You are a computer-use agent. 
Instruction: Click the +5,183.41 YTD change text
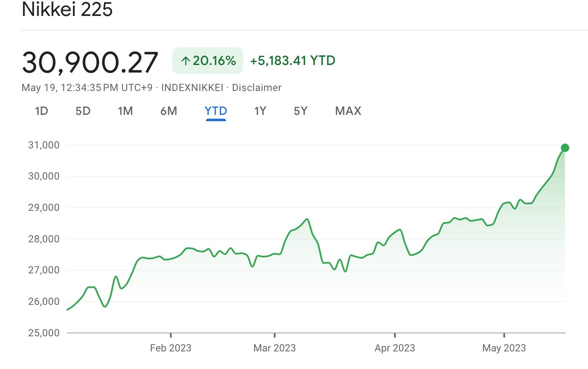tap(293, 61)
